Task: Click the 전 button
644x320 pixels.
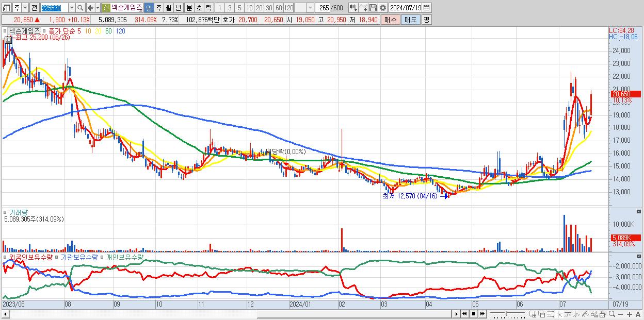Action: (x=34, y=8)
